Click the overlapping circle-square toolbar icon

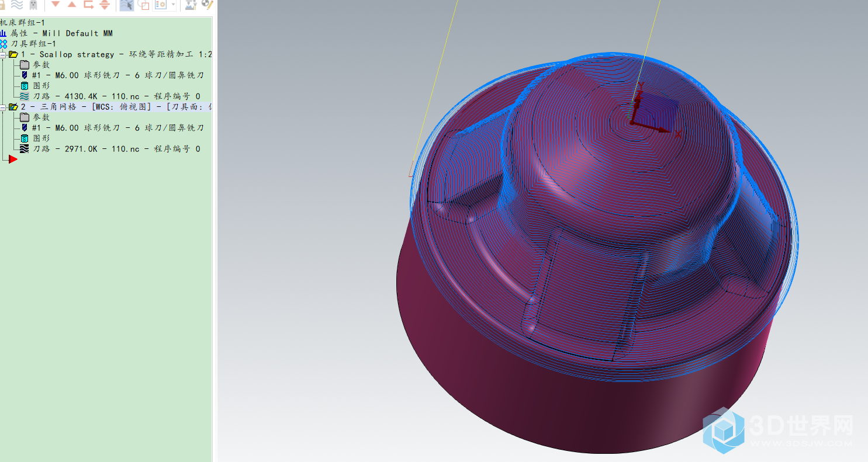[143, 5]
